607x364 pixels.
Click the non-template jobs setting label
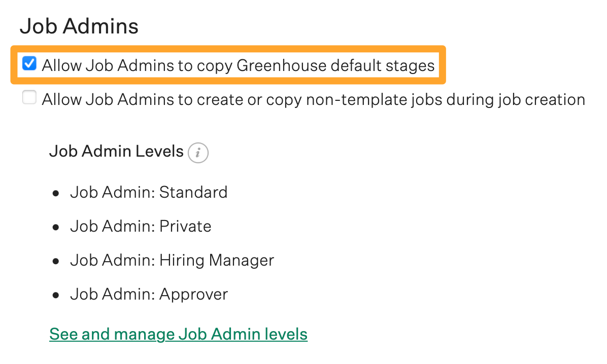(x=314, y=99)
